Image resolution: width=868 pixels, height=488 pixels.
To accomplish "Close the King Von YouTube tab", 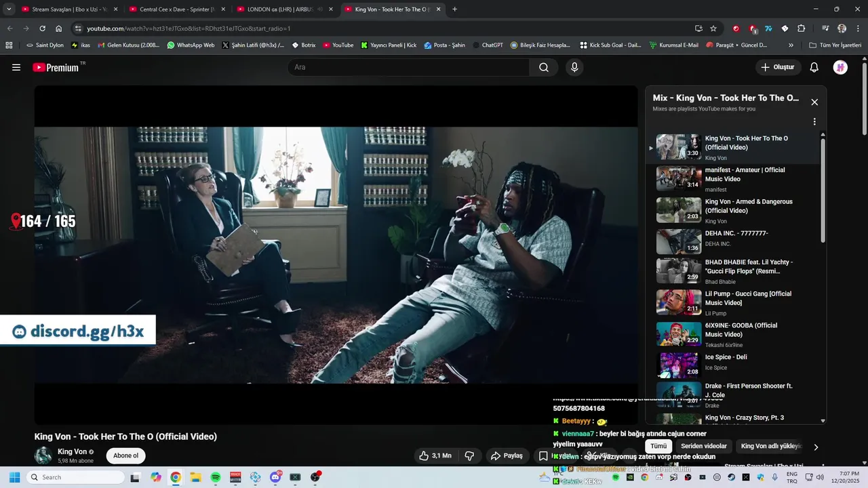I will pyautogui.click(x=439, y=9).
